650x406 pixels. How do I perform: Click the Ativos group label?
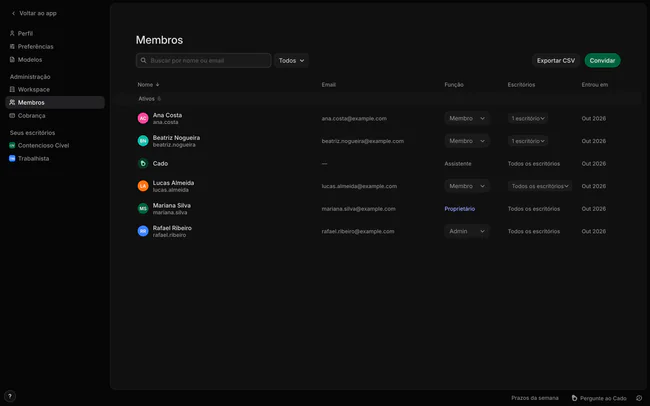(146, 99)
